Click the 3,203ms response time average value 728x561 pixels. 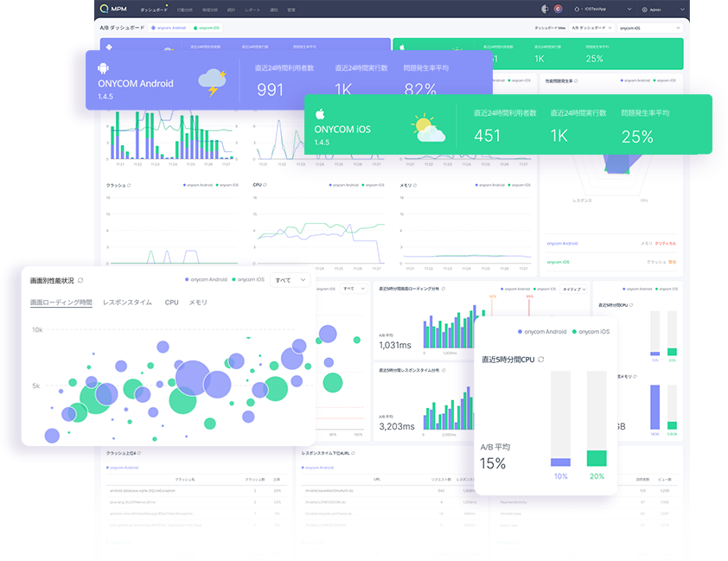coord(397,426)
